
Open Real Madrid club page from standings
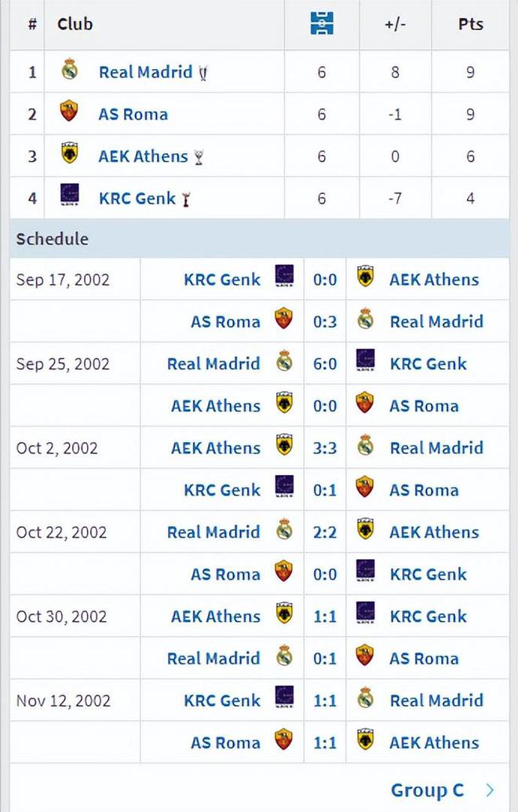(145, 72)
